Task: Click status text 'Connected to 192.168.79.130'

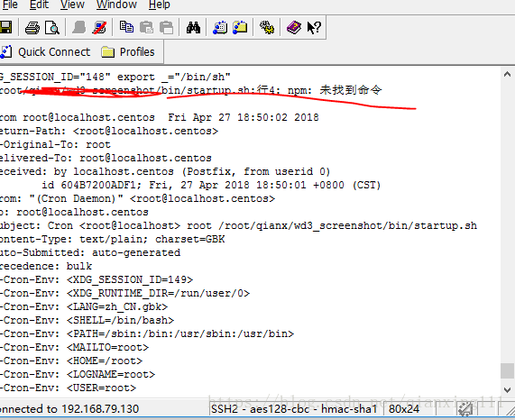Action: click(x=69, y=409)
